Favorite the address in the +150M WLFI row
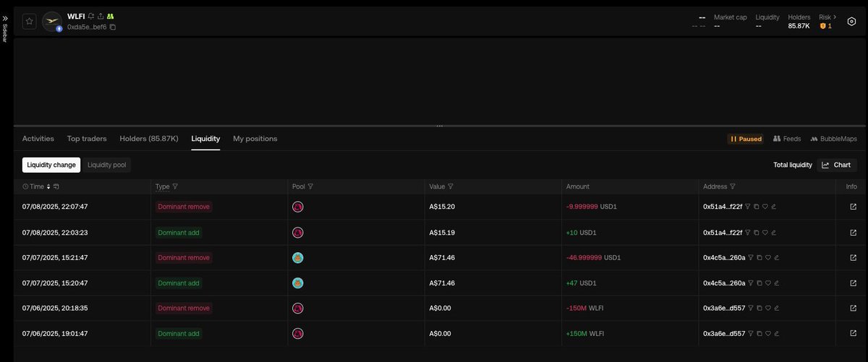Image resolution: width=868 pixels, height=362 pixels. 768,334
